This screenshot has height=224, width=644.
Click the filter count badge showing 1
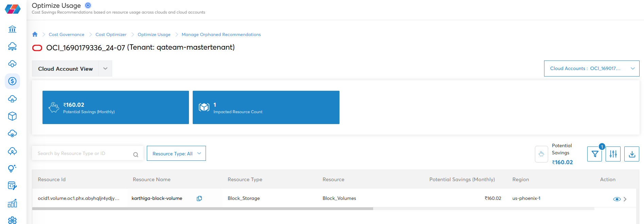coord(602,147)
